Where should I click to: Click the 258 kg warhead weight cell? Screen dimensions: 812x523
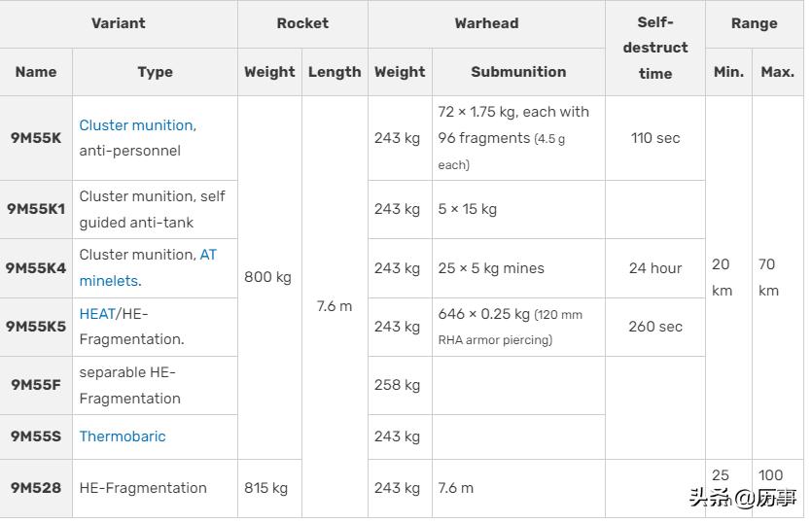[398, 385]
